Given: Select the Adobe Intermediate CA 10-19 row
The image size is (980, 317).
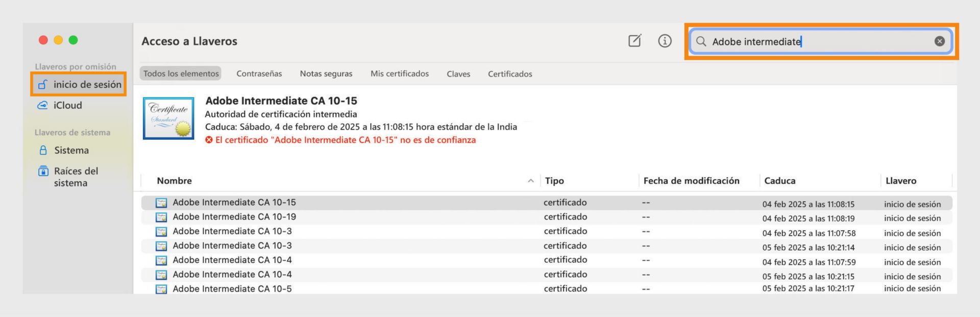Looking at the screenshot, I should (x=547, y=217).
